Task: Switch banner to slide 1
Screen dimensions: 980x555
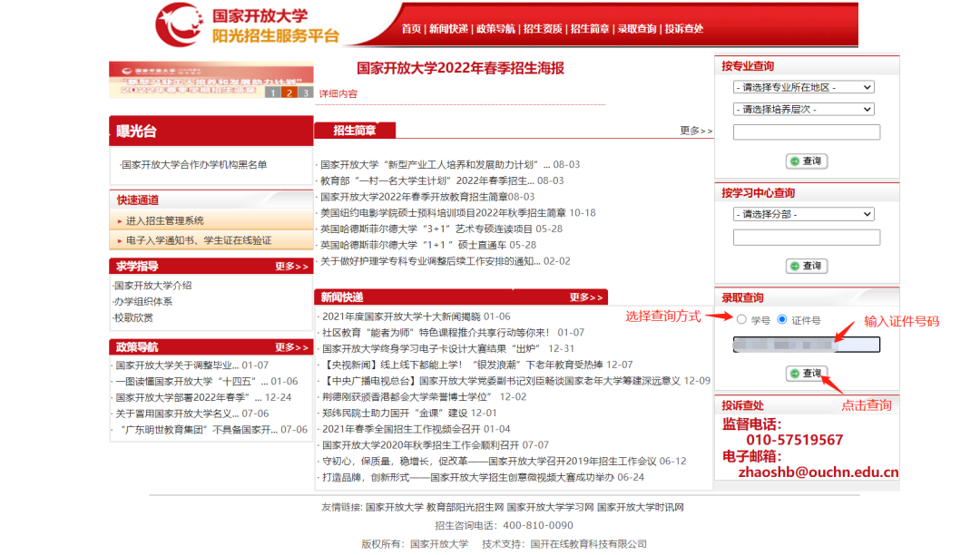Action: [x=273, y=92]
